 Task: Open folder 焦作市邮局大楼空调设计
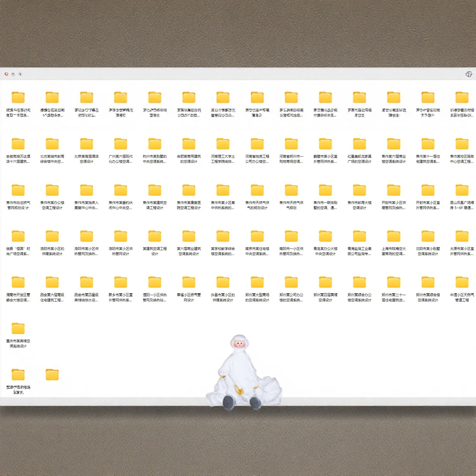pos(360,190)
